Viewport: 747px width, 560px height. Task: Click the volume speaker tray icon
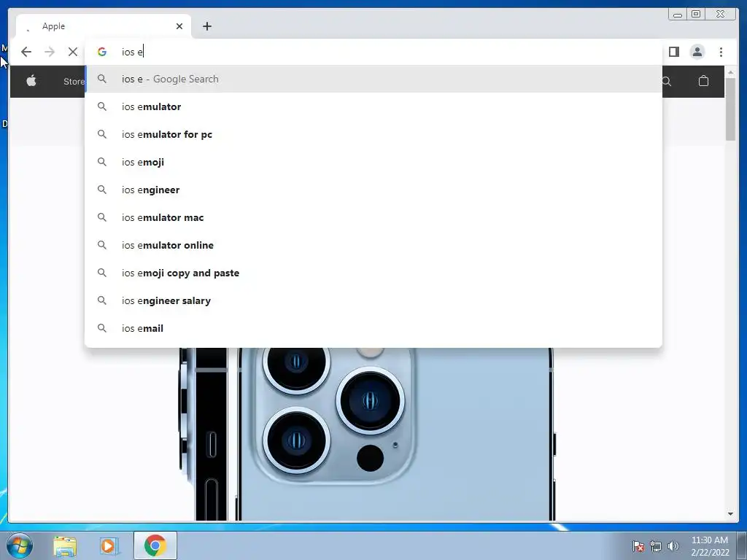[x=673, y=546]
